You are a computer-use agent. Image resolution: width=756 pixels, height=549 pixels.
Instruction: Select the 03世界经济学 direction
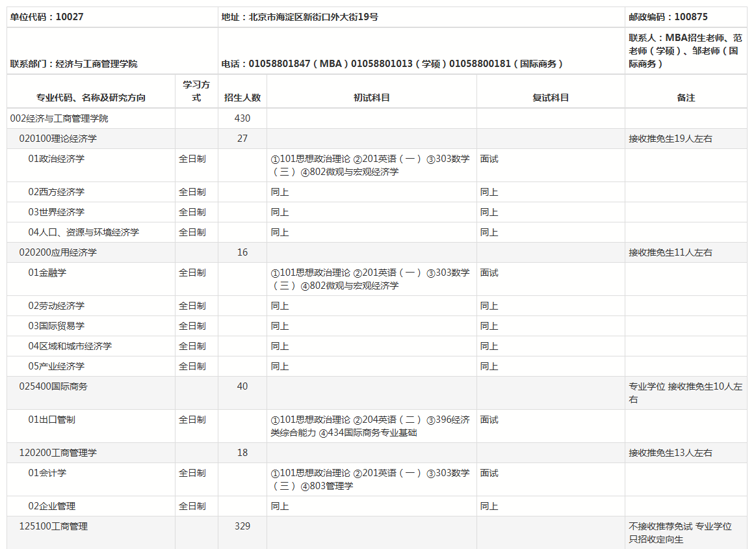click(x=57, y=212)
